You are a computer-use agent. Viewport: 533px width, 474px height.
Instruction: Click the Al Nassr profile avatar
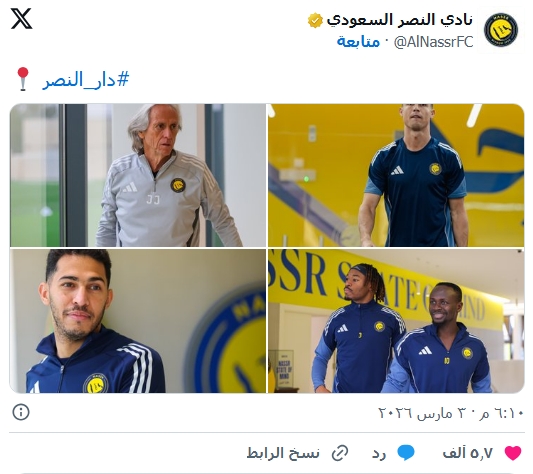pyautogui.click(x=501, y=30)
